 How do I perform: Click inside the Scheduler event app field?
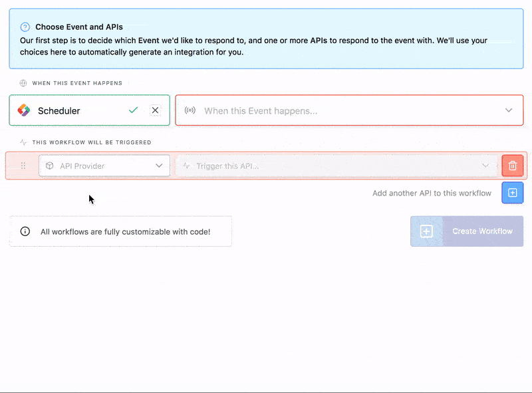point(86,110)
